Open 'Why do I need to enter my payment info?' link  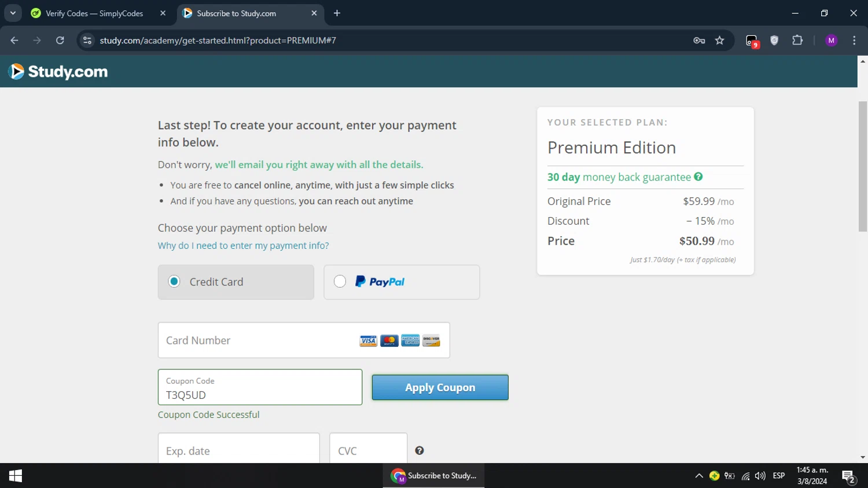coord(243,245)
